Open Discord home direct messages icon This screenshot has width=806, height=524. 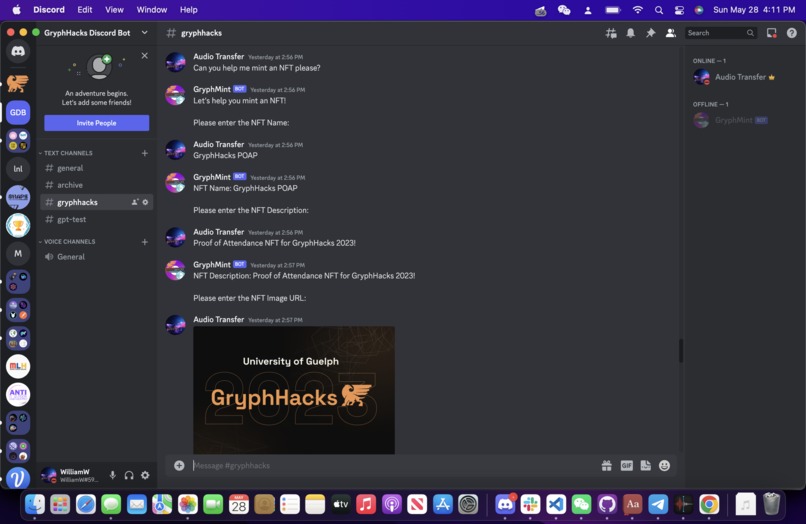pyautogui.click(x=18, y=51)
